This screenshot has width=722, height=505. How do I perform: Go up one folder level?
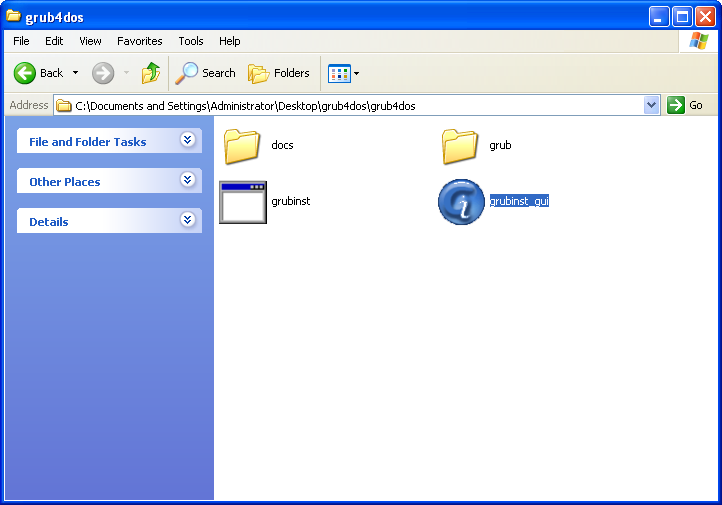tap(151, 73)
